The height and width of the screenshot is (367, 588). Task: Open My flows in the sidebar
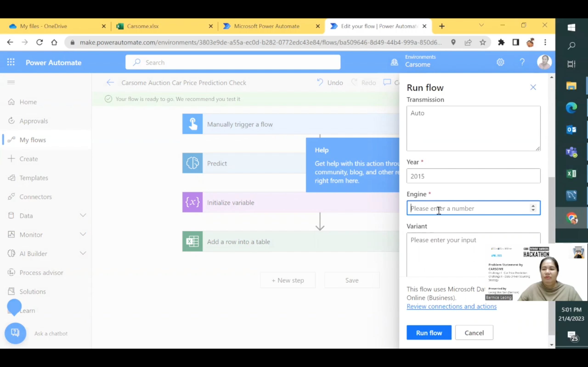click(33, 140)
